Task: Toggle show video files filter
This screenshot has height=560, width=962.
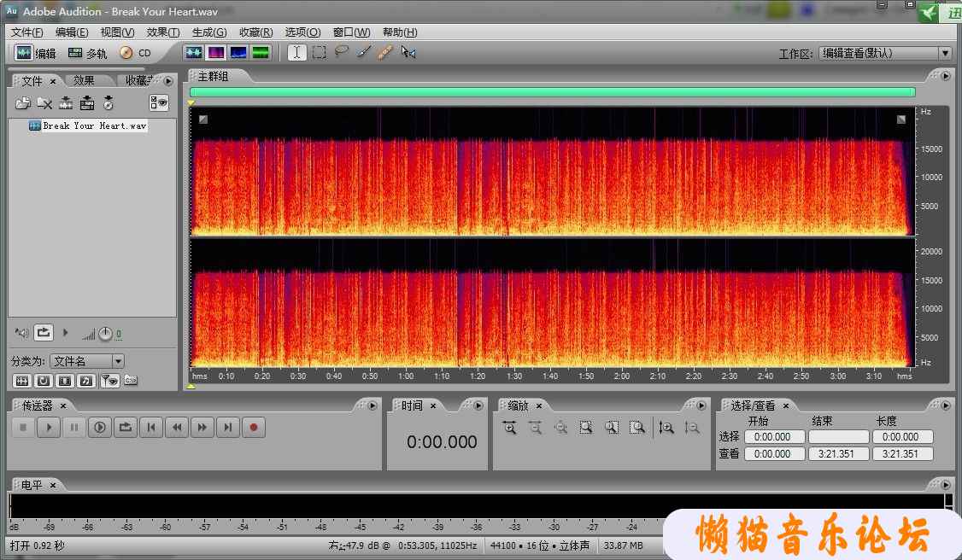Action: click(65, 381)
